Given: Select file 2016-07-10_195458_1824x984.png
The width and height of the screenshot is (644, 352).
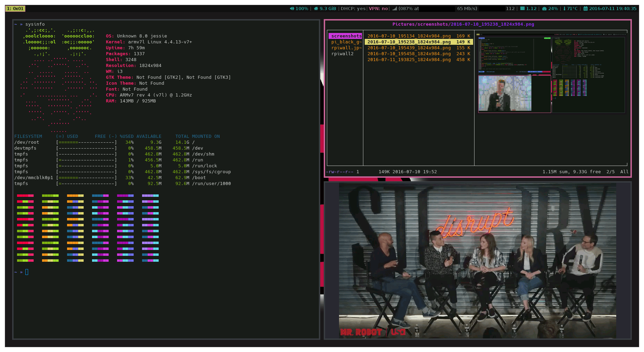Looking at the screenshot, I should 419,54.
